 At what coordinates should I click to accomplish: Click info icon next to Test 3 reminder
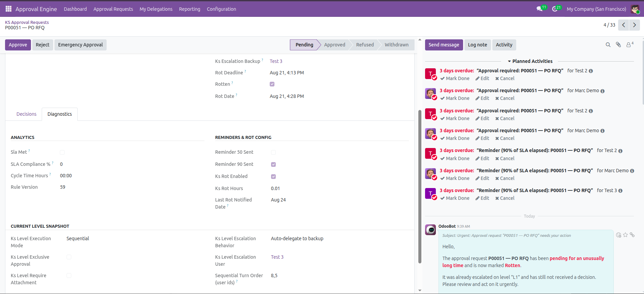620,191
